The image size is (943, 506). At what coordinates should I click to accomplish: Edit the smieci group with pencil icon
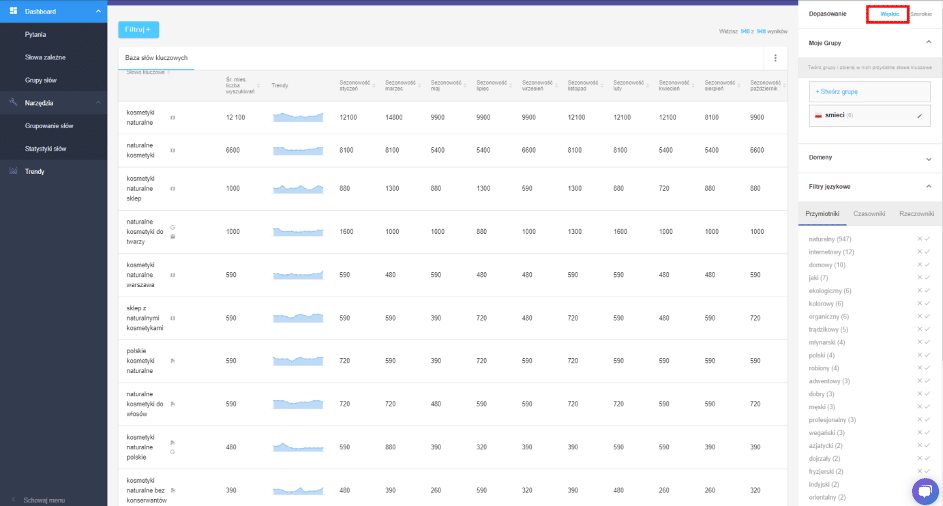tap(919, 116)
